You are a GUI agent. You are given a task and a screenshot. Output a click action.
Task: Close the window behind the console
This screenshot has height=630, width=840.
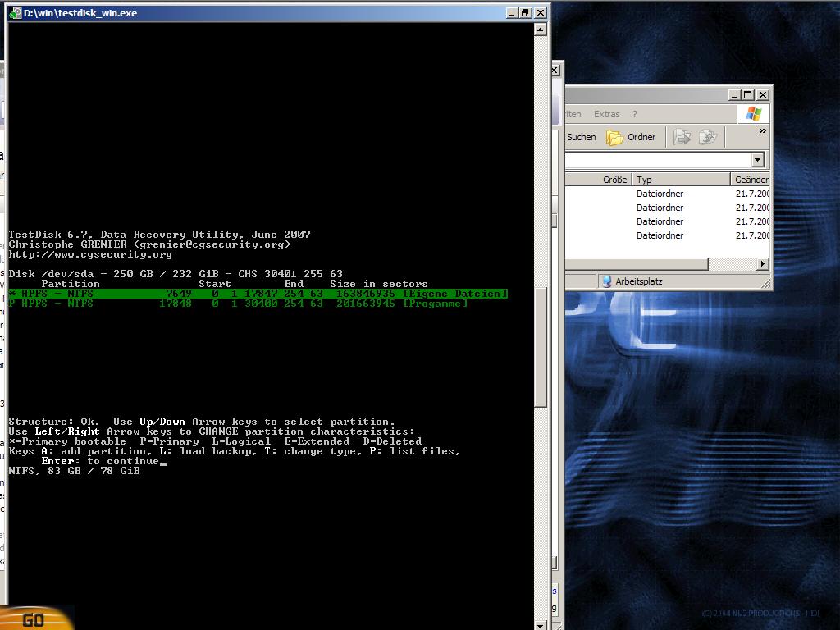[x=555, y=70]
